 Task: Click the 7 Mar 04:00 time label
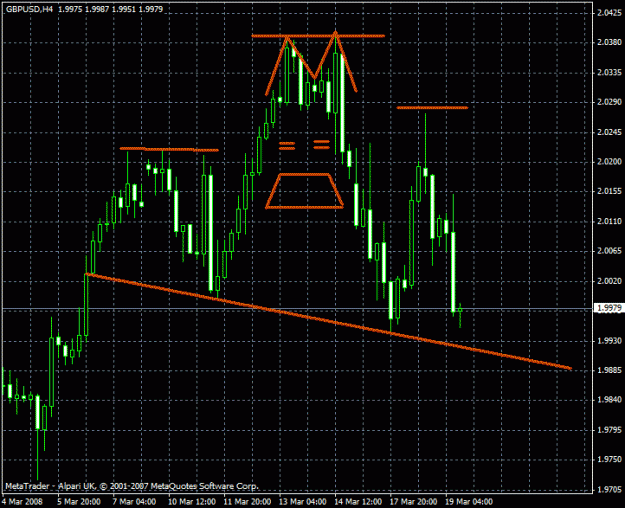134,502
